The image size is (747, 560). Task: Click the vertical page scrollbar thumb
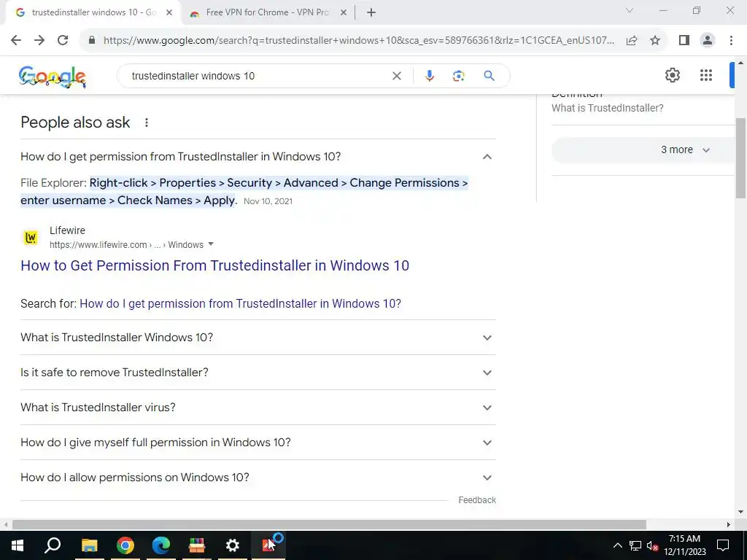click(741, 158)
